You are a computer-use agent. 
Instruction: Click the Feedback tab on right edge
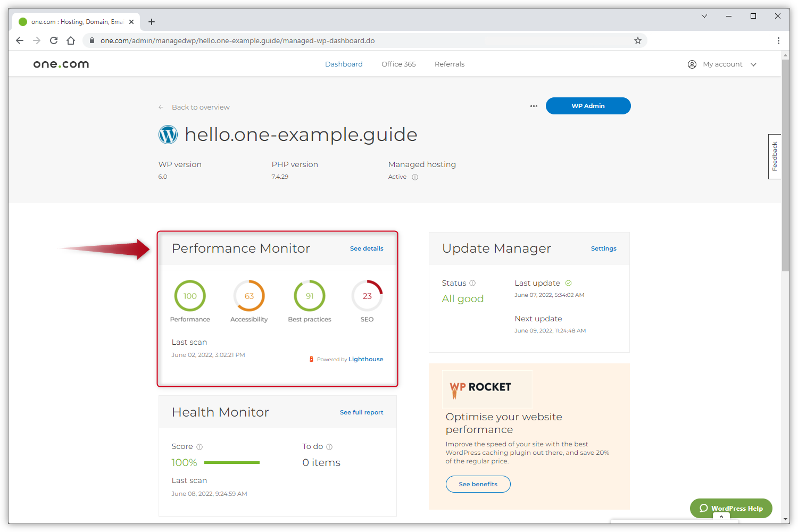(774, 157)
